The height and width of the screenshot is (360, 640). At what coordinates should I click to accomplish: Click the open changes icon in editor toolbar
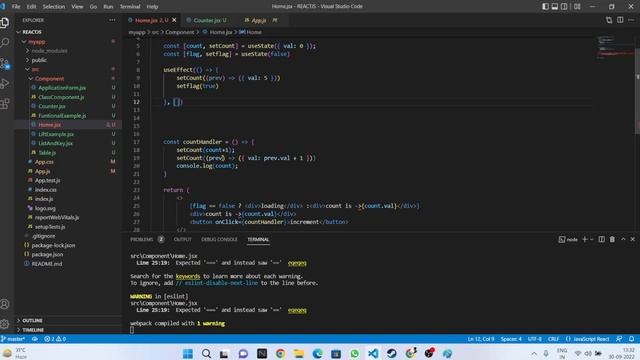point(609,20)
